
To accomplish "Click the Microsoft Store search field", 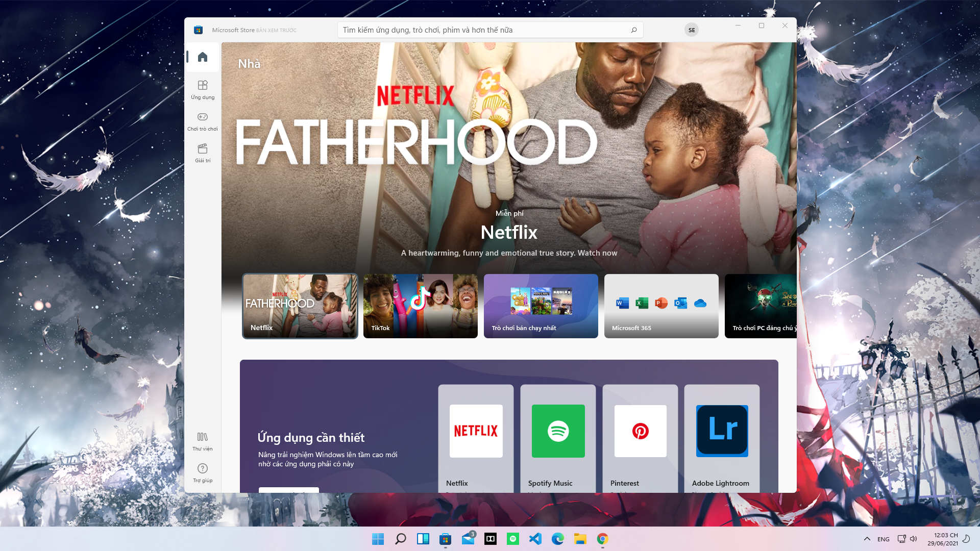I will click(x=490, y=30).
